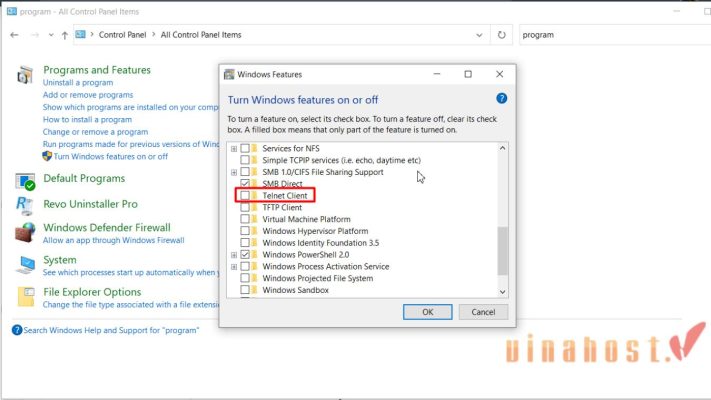711x400 pixels.
Task: Check the Windows Sandbox checkbox
Action: point(245,290)
